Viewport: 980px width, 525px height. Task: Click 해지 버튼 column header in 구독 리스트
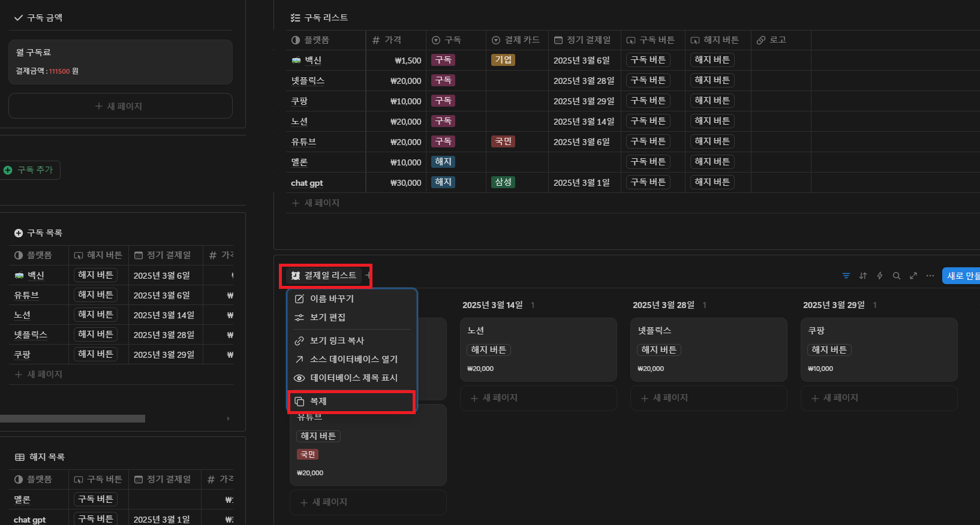[x=718, y=40]
